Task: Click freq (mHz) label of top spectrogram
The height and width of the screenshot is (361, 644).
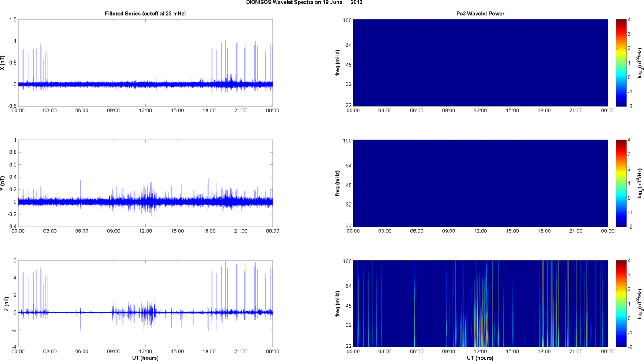Action: pos(337,63)
